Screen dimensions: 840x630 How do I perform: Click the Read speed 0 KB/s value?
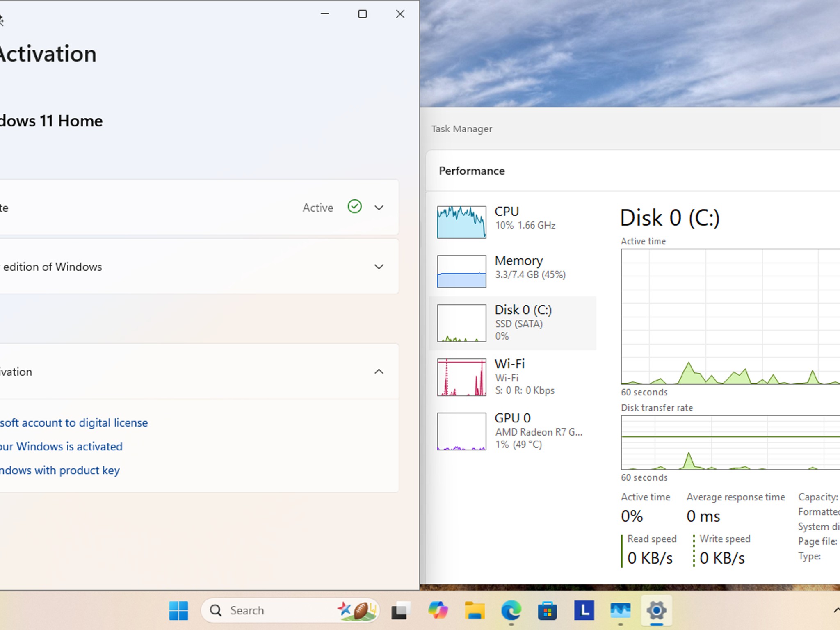click(x=650, y=558)
